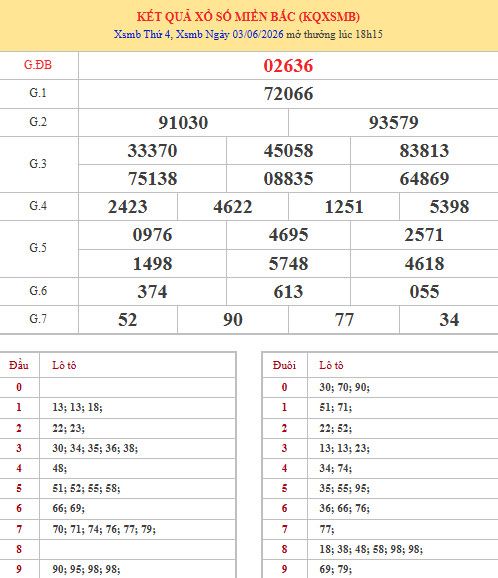498x578 pixels.
Task: Click the G.6 row label
Action: pos(38,291)
